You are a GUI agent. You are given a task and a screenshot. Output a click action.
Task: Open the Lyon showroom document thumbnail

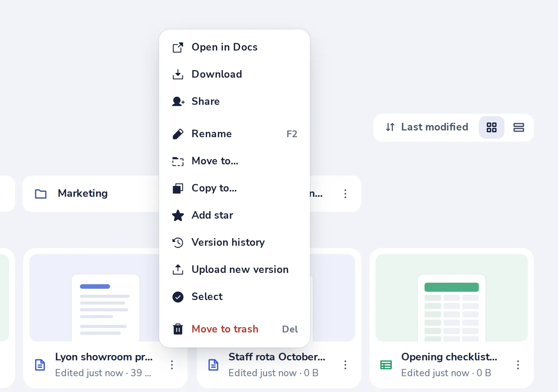(94, 298)
